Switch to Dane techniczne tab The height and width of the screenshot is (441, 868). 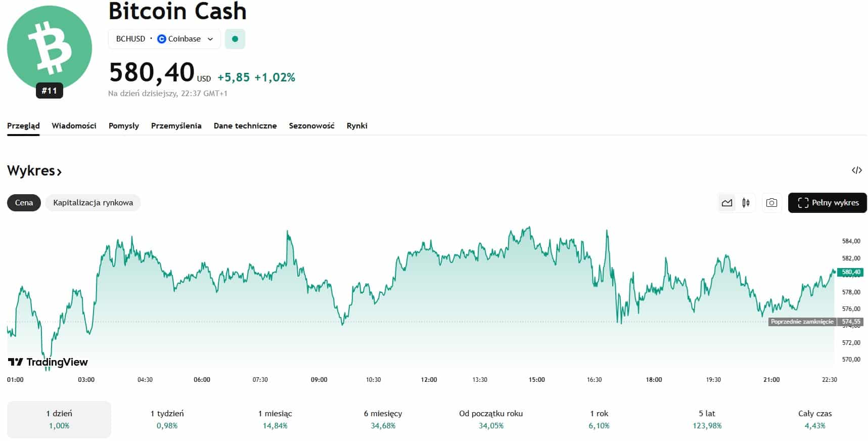click(x=245, y=126)
